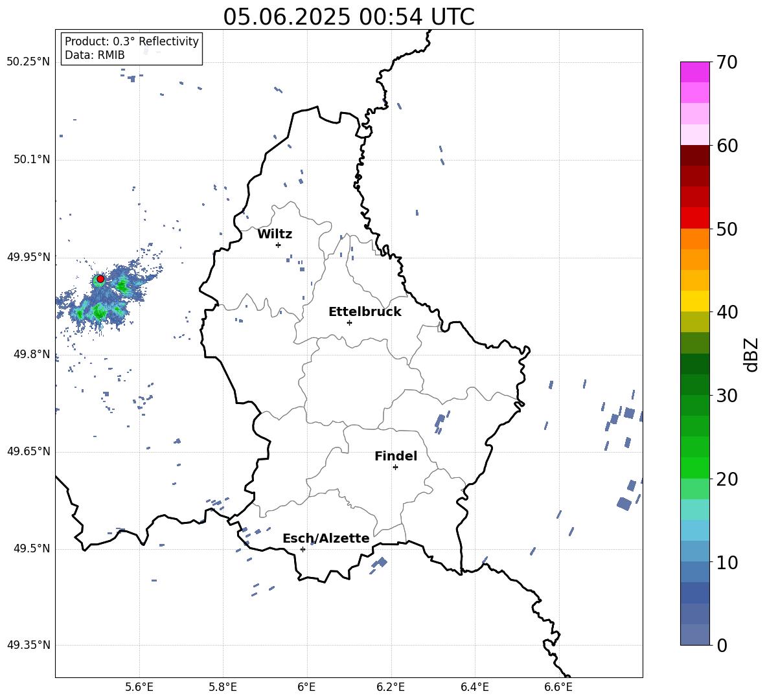The width and height of the screenshot is (767, 700).
Task: Click the 50.1°N latitude label
Action: pos(32,159)
